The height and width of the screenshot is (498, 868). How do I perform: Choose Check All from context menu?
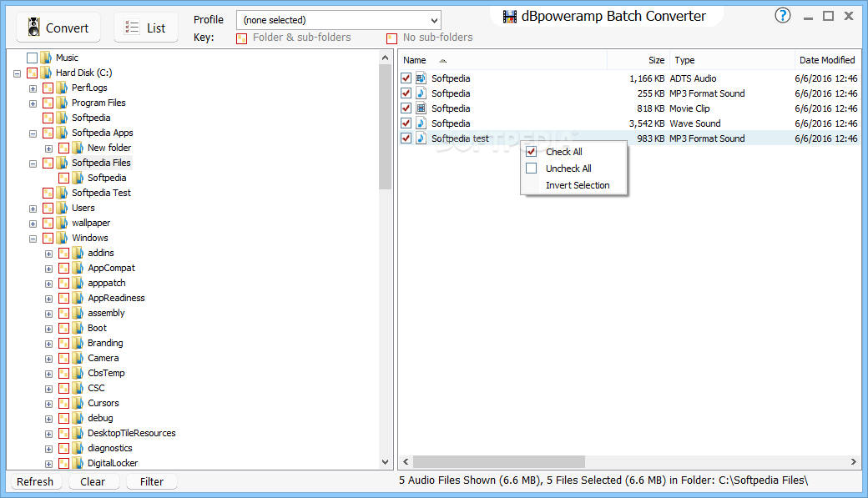[573, 152]
